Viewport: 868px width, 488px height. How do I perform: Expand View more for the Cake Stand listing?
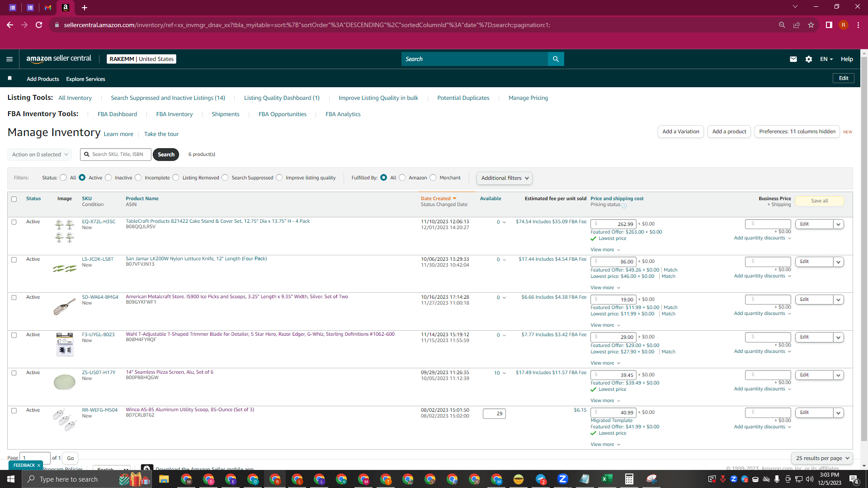pyautogui.click(x=605, y=250)
